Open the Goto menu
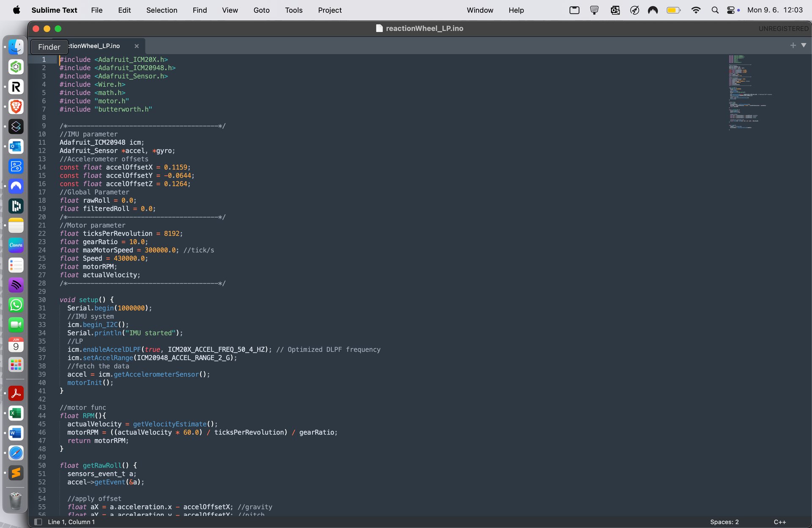The width and height of the screenshot is (812, 528). click(x=261, y=10)
